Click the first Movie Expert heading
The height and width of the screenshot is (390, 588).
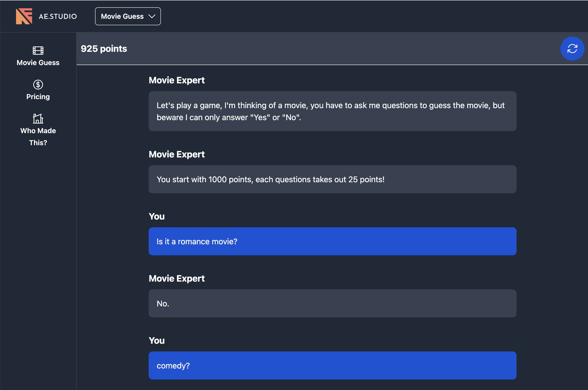(177, 80)
